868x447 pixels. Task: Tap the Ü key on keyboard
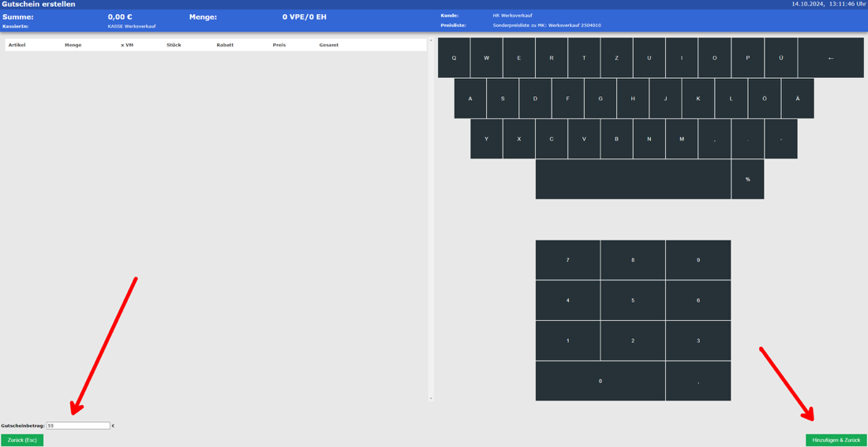coord(780,58)
